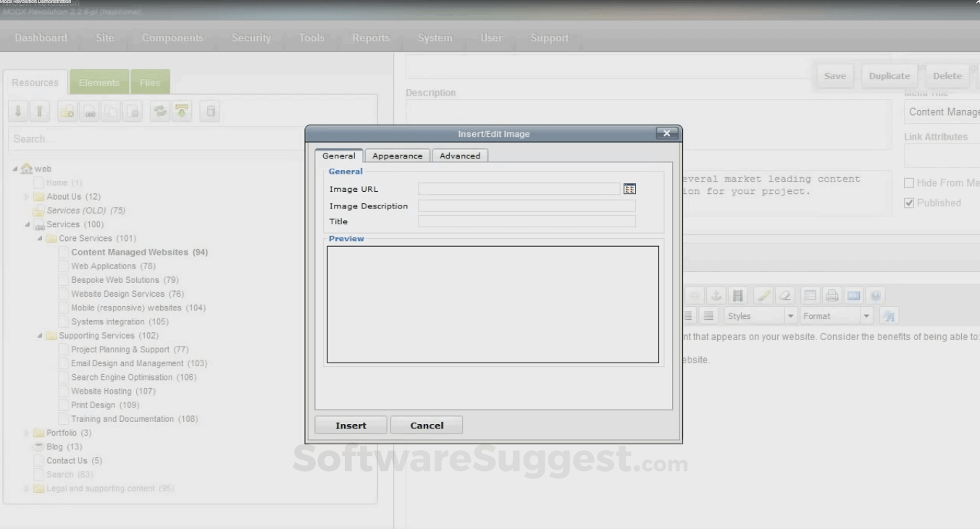Click inside the Image Description field
Screen dimensions: 980x529
pos(527,206)
